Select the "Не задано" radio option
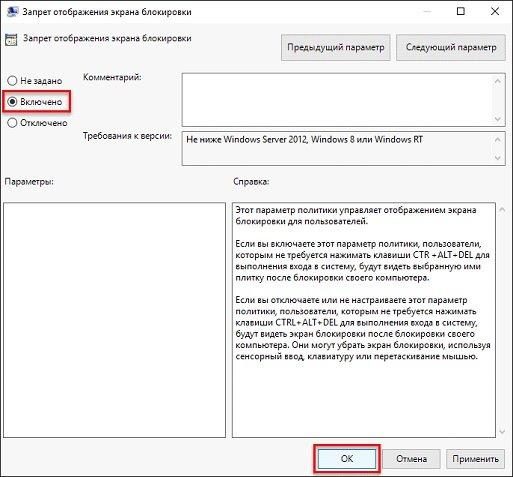 pyautogui.click(x=12, y=81)
